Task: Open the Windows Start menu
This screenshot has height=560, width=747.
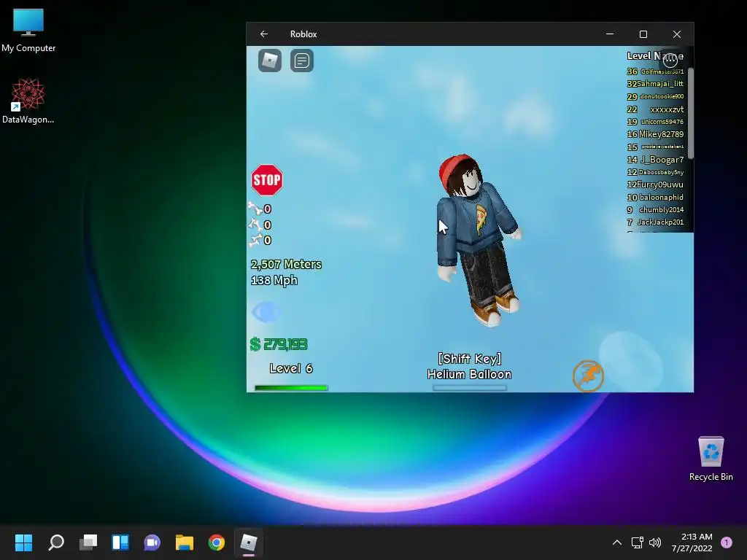Action: tap(23, 542)
